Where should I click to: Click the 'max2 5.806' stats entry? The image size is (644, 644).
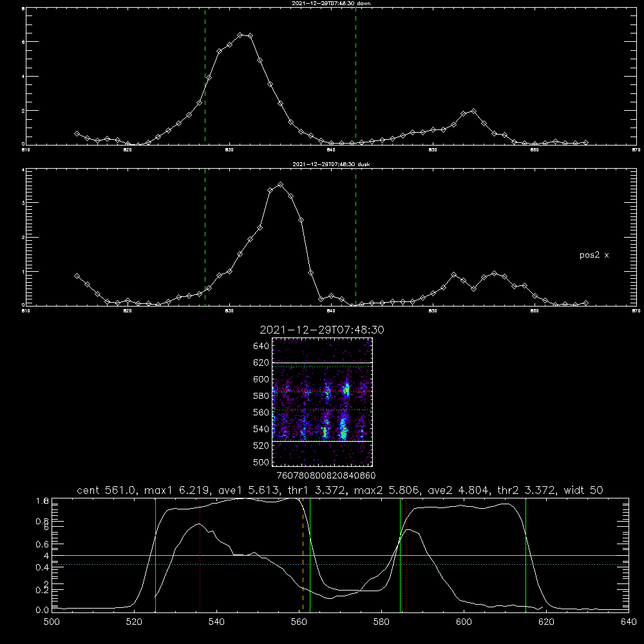pyautogui.click(x=386, y=490)
